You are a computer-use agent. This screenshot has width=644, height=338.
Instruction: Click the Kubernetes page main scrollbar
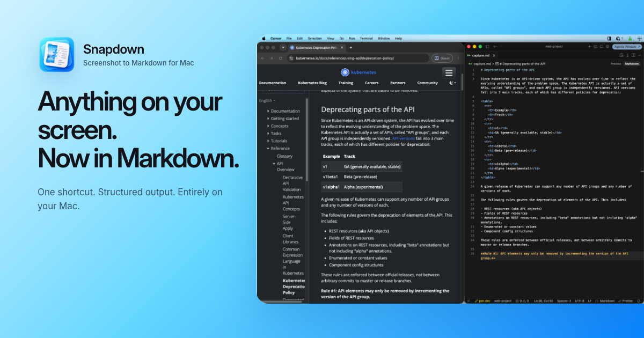(462, 82)
